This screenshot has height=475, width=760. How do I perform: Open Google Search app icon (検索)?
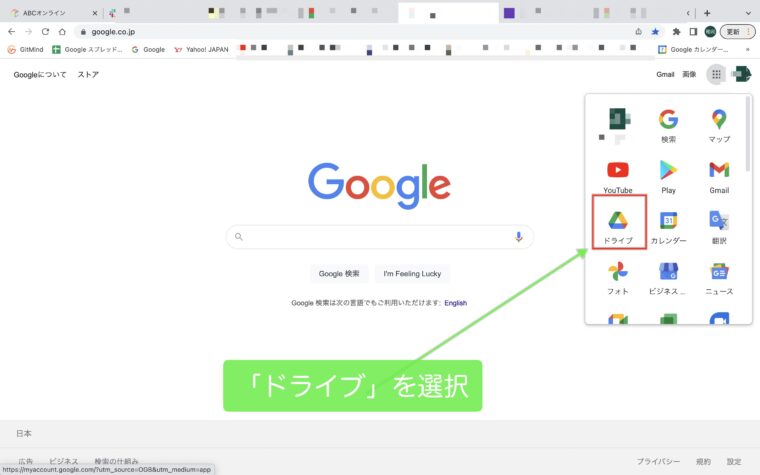(x=668, y=126)
